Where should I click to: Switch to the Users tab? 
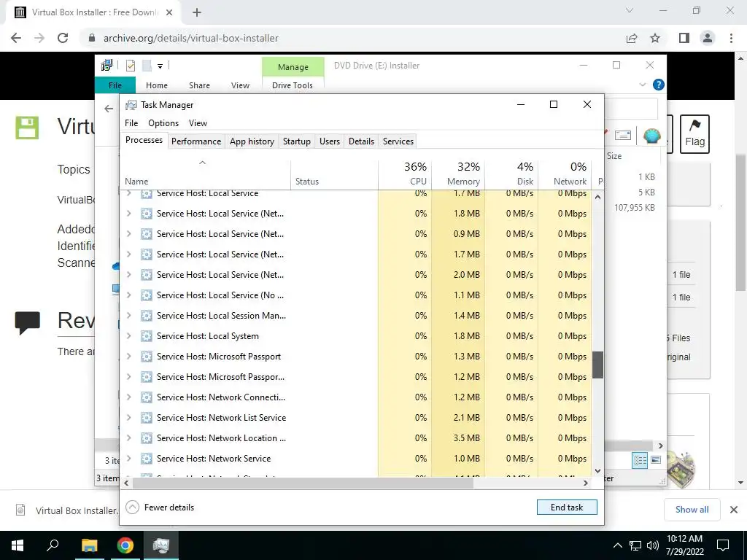coord(330,141)
